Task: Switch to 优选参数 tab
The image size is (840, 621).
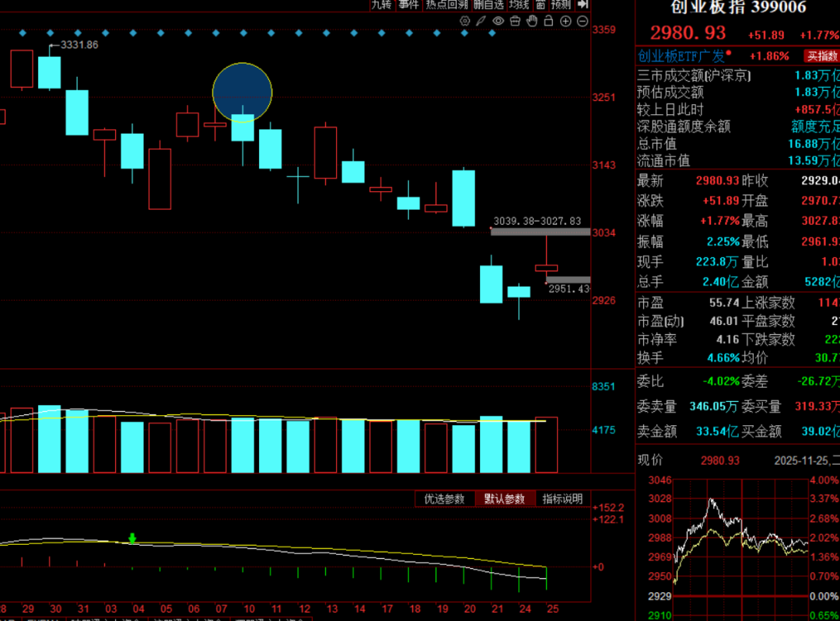Action: pos(444,499)
